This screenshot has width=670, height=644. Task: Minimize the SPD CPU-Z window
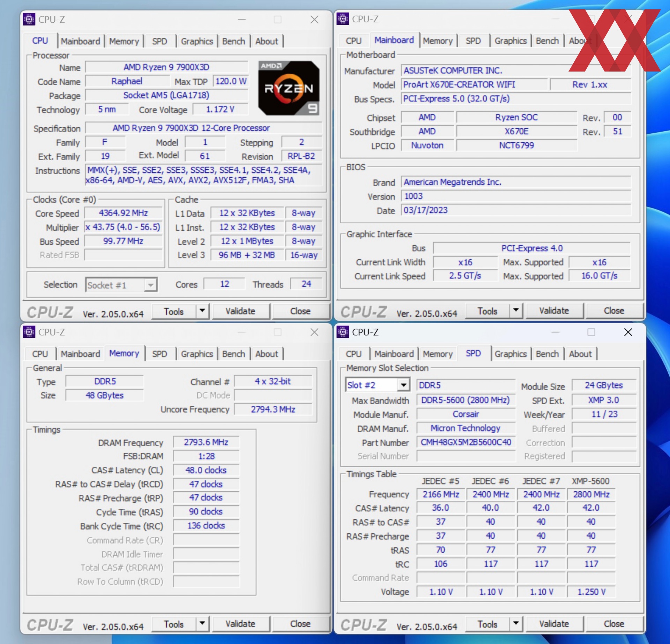tap(556, 332)
